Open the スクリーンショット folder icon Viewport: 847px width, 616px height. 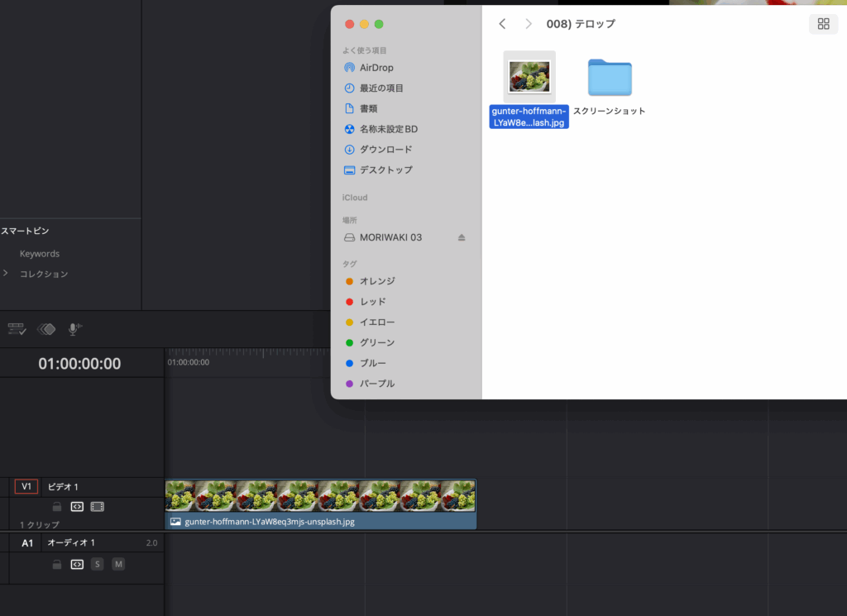[x=610, y=78]
